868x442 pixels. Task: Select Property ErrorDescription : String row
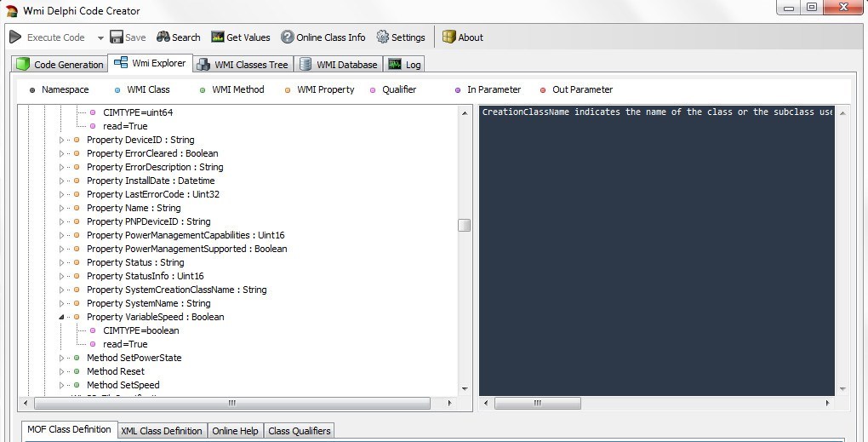pos(155,167)
